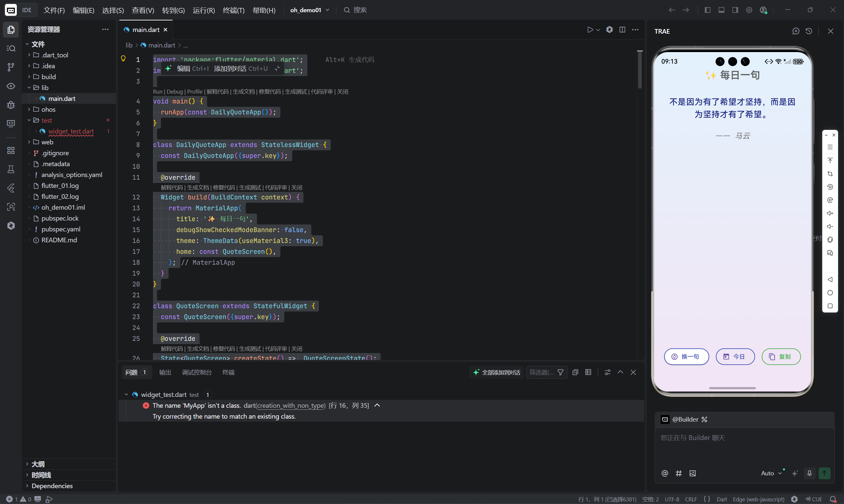Click the 换一句 button in emulator
844x504 pixels.
(686, 357)
